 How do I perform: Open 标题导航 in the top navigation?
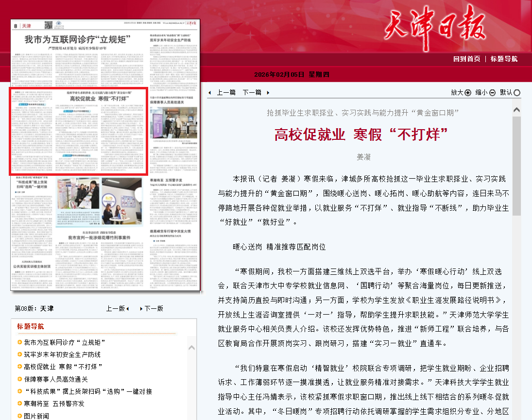pos(504,59)
